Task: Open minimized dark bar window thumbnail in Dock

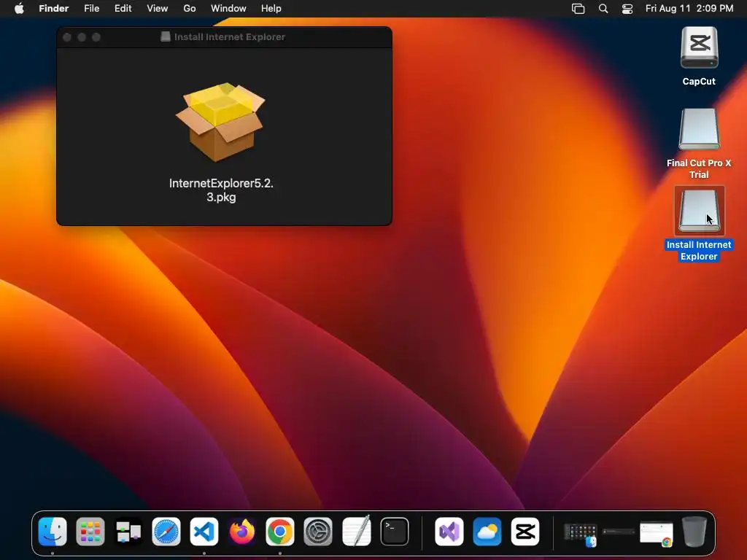Action: [x=619, y=532]
